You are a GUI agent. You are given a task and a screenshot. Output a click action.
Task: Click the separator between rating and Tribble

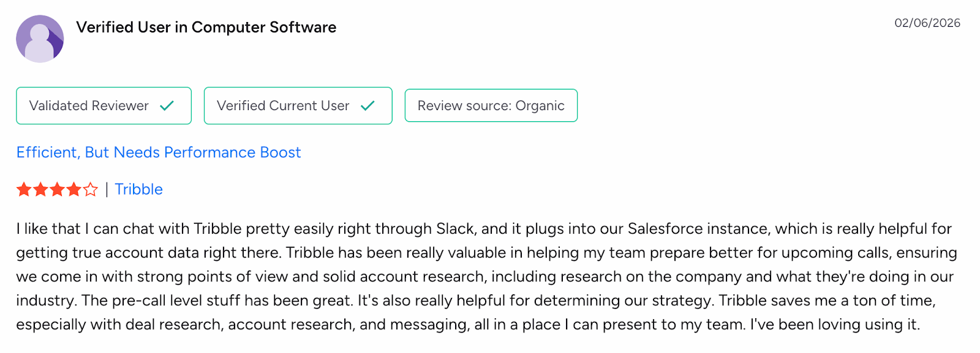105,189
